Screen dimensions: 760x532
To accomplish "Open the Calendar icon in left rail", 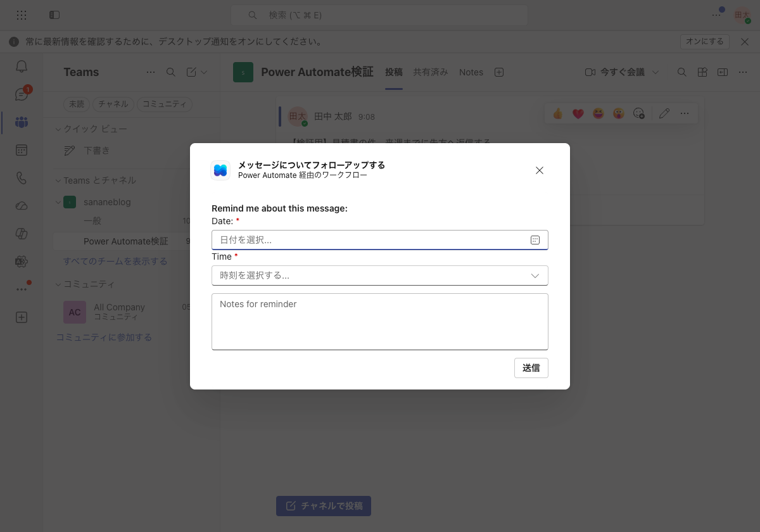I will pos(22,150).
